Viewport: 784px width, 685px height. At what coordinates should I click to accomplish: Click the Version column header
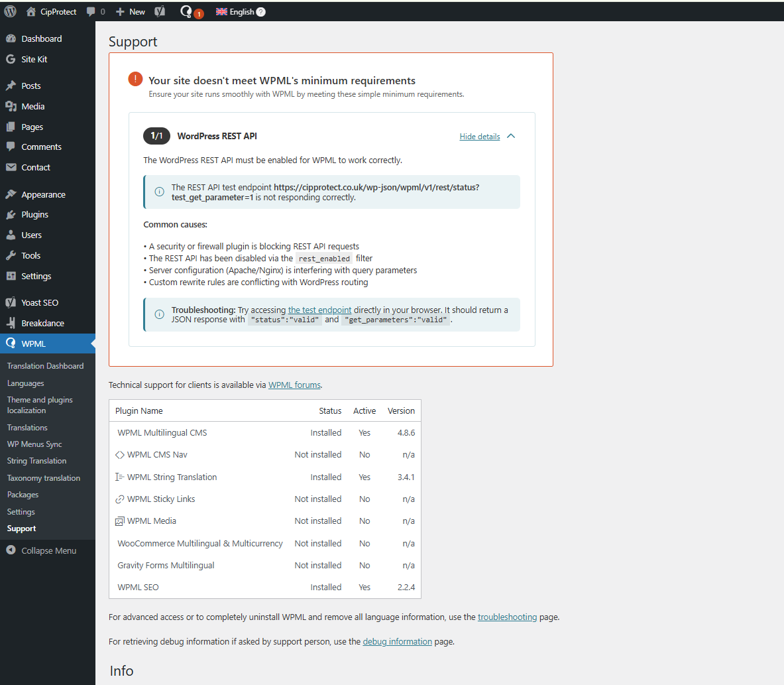coord(401,410)
